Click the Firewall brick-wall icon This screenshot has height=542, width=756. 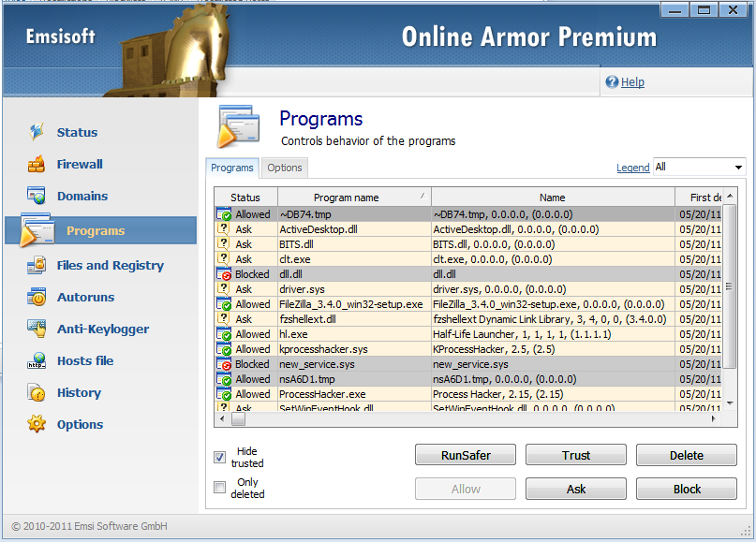tap(37, 165)
